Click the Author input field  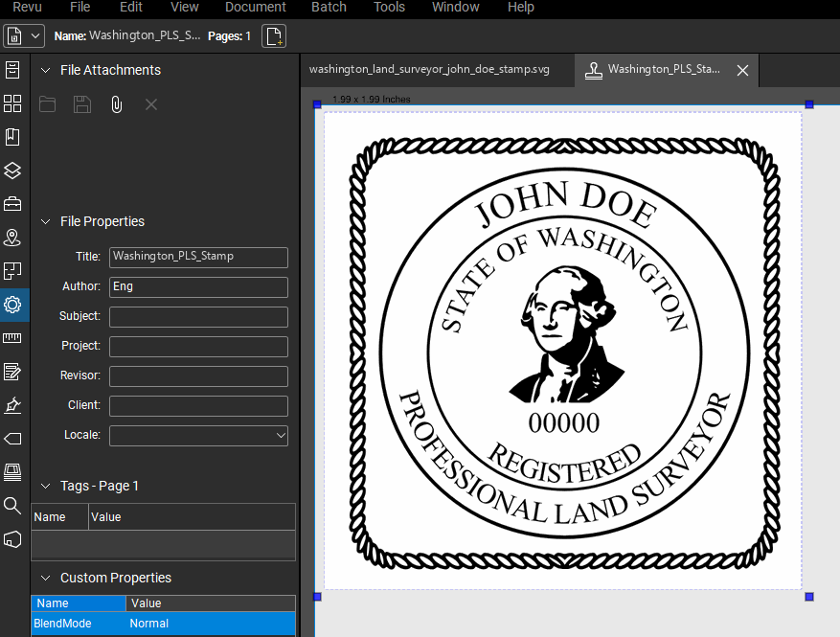(x=198, y=286)
